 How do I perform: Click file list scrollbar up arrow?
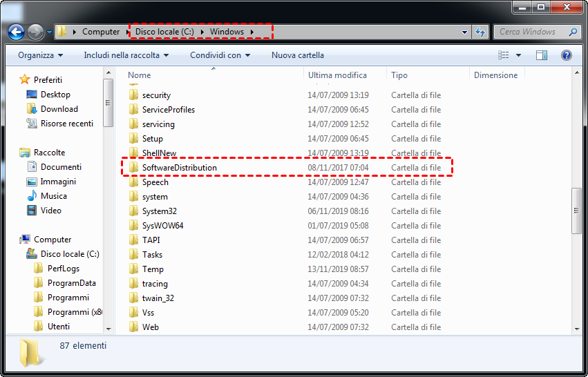[x=577, y=72]
